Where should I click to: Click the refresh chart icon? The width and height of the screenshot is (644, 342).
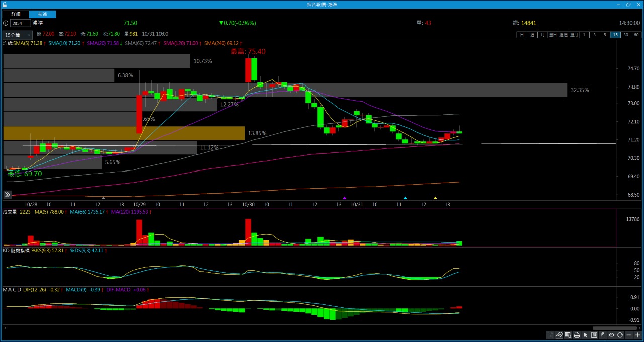pyautogui.click(x=620, y=335)
